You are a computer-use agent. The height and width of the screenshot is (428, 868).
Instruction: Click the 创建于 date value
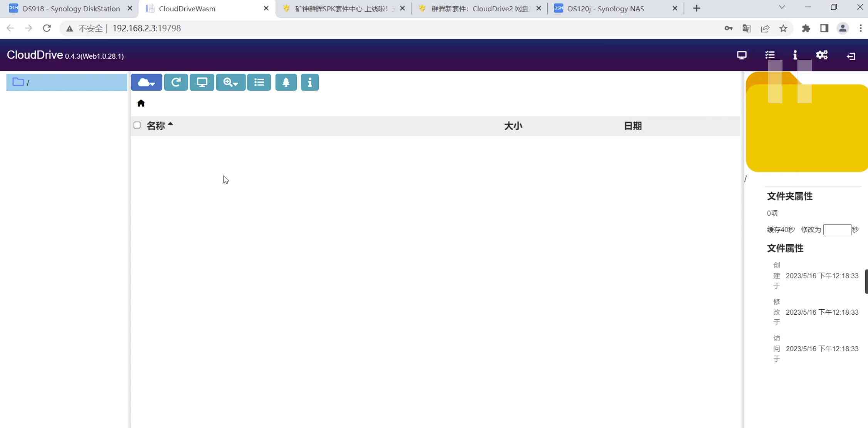pyautogui.click(x=822, y=276)
